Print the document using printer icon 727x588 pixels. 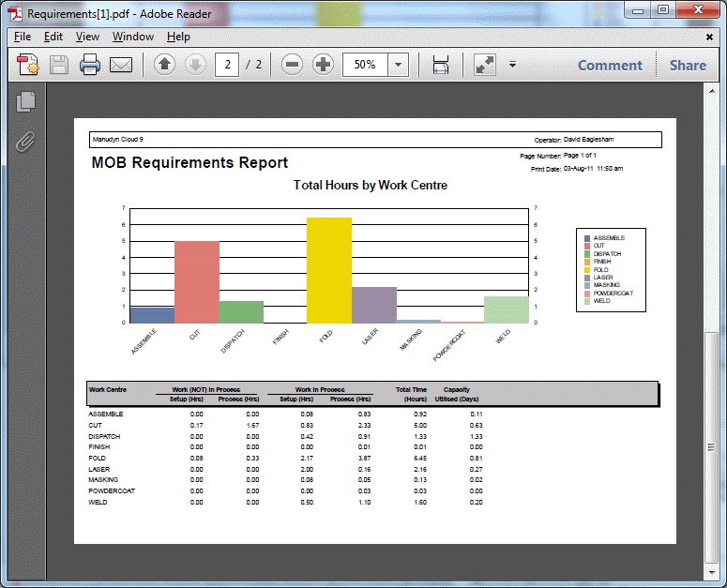pos(90,65)
